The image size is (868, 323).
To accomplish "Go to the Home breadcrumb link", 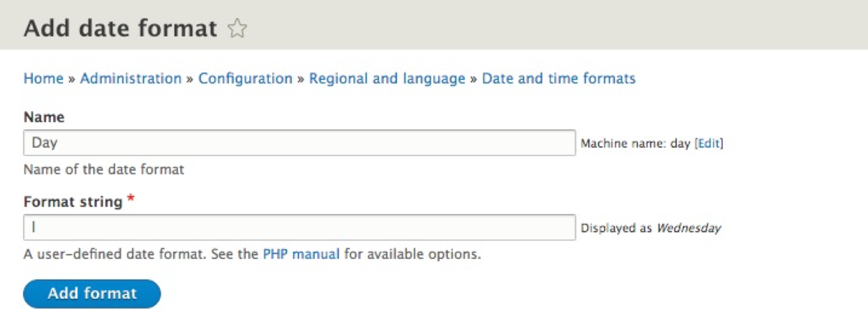I will pos(43,79).
